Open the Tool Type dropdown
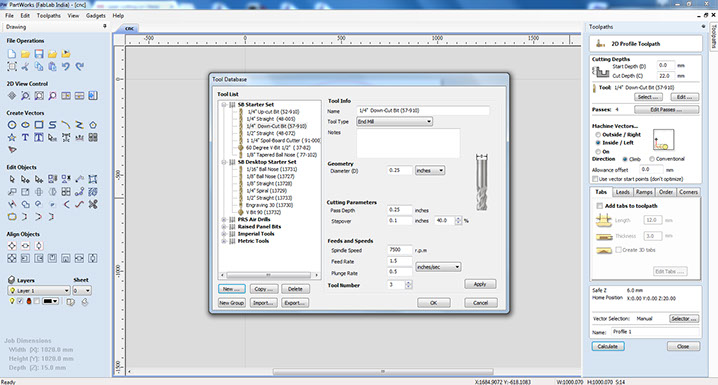The image size is (718, 385). [394, 122]
